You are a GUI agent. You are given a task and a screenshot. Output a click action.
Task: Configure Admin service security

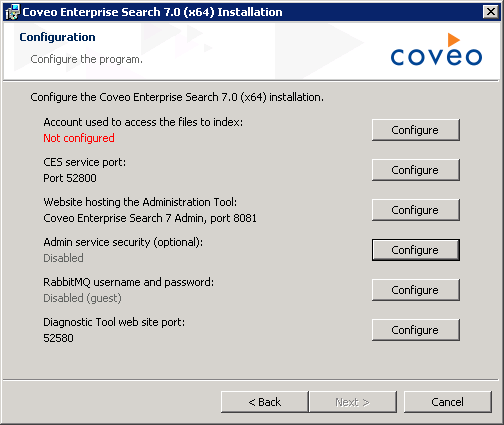click(416, 250)
